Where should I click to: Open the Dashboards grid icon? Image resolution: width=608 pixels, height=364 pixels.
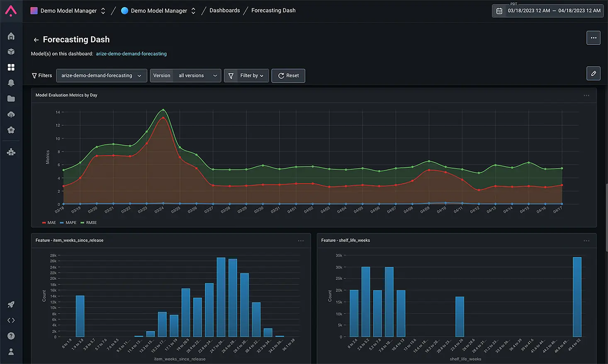11,67
